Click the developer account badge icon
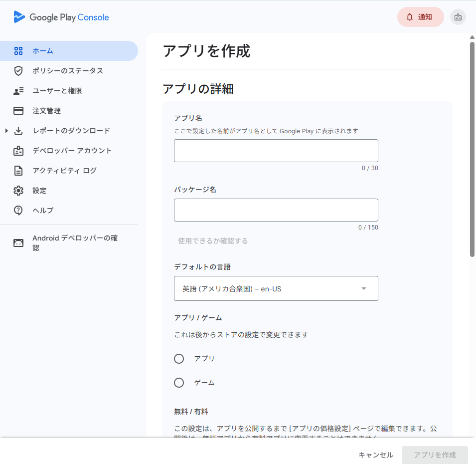The width and height of the screenshot is (476, 472). coord(18,151)
